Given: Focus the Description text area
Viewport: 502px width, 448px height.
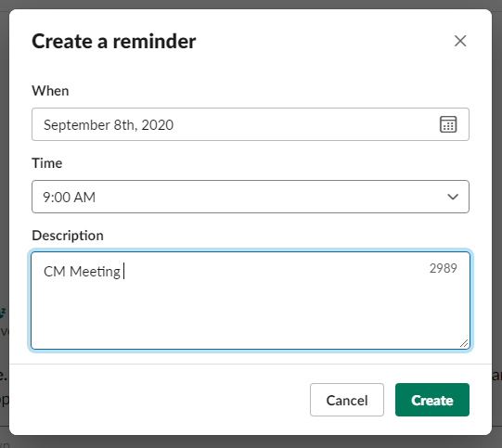Looking at the screenshot, I should (251, 301).
